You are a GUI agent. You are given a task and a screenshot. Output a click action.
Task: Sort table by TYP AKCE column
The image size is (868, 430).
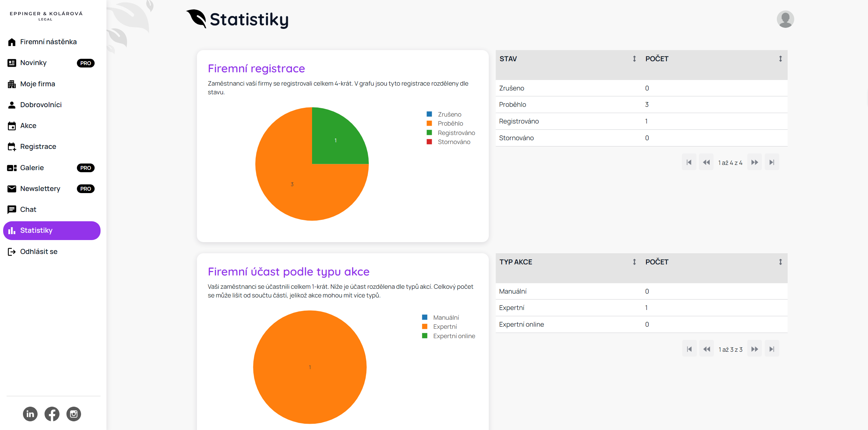(634, 262)
